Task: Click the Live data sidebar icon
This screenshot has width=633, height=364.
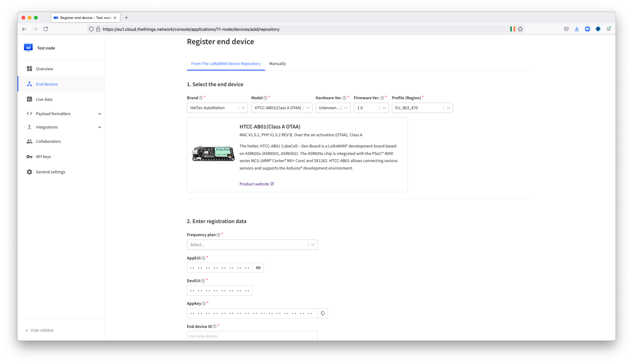Action: tap(29, 99)
